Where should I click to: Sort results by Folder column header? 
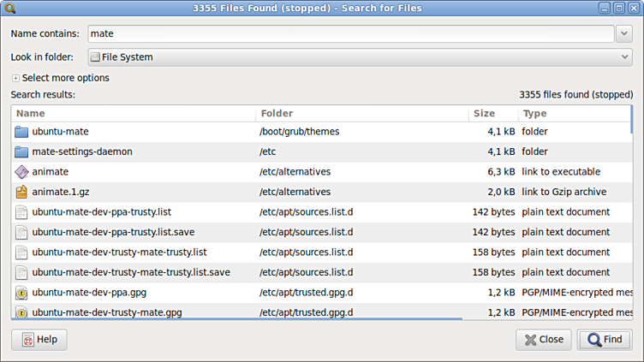pos(361,113)
